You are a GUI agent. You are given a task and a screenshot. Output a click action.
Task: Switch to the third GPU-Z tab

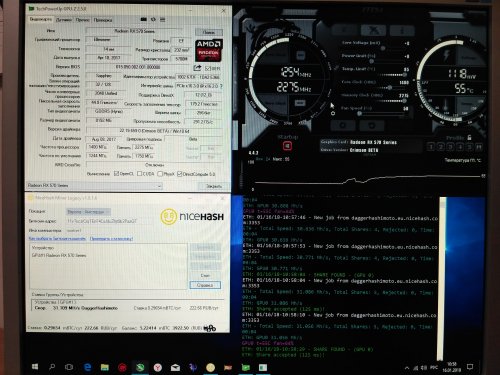point(82,20)
